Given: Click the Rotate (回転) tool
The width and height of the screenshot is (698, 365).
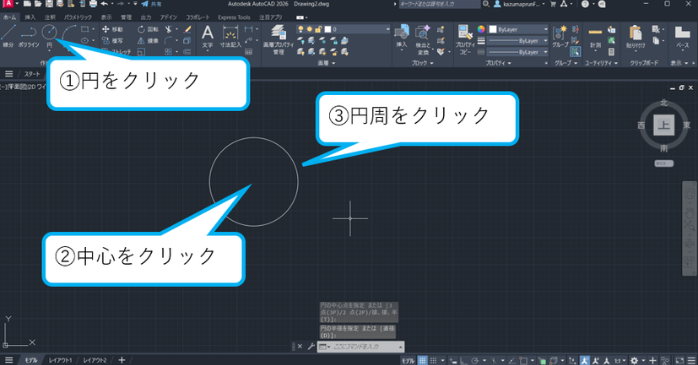Looking at the screenshot, I should [x=148, y=29].
